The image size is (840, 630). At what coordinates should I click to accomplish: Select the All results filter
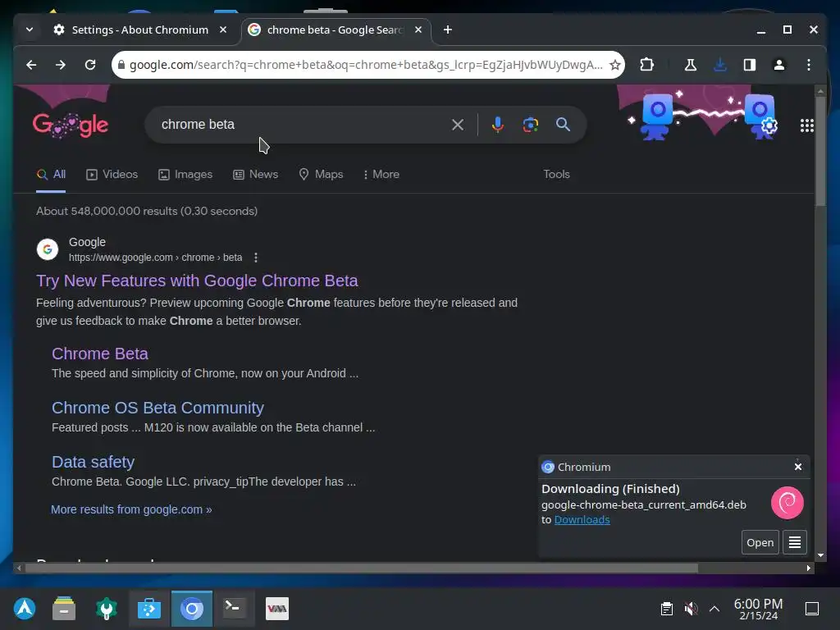tap(51, 175)
